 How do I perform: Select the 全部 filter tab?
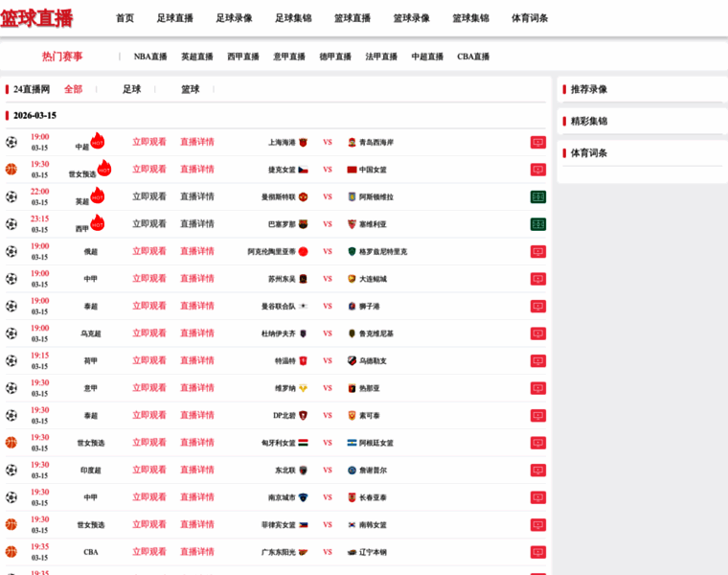(x=73, y=89)
